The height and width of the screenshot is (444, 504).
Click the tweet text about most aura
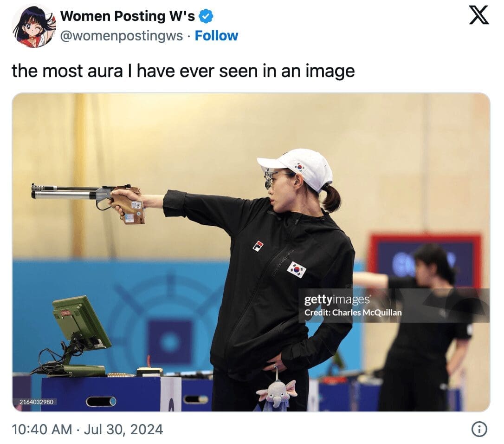tap(183, 71)
